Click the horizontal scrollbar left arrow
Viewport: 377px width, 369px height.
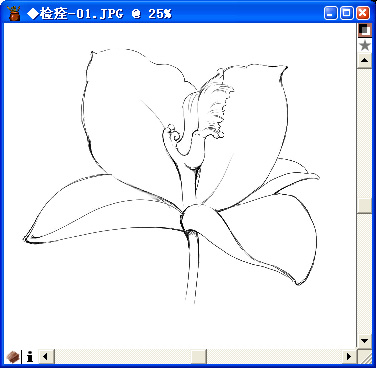click(x=46, y=357)
